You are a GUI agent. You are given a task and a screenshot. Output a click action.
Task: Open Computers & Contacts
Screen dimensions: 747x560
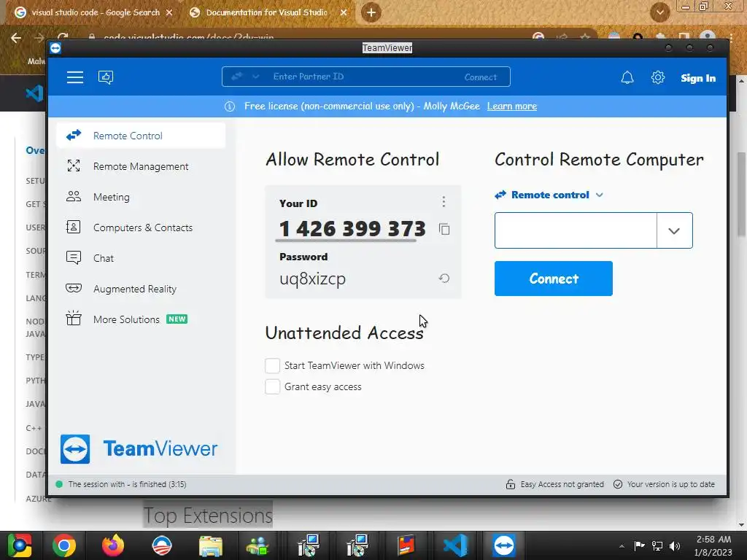pos(141,227)
